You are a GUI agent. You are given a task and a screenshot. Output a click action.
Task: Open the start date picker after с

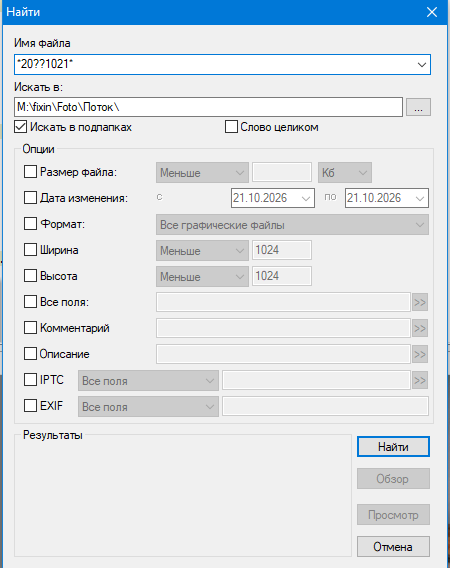273,198
